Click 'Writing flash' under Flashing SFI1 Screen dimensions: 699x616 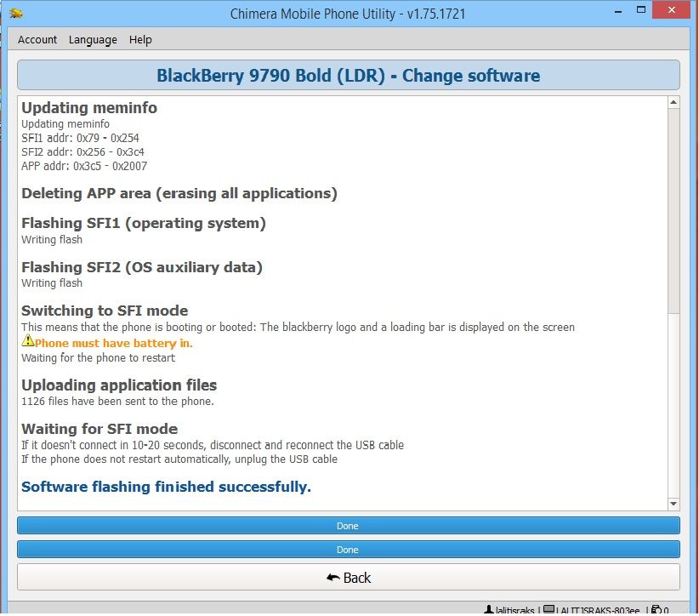coord(52,240)
